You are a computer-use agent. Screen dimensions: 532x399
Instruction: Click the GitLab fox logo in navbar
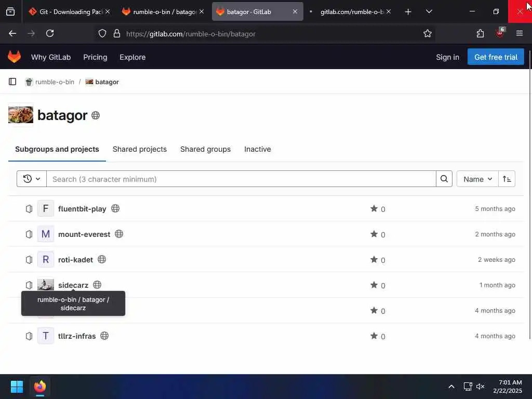(x=14, y=57)
